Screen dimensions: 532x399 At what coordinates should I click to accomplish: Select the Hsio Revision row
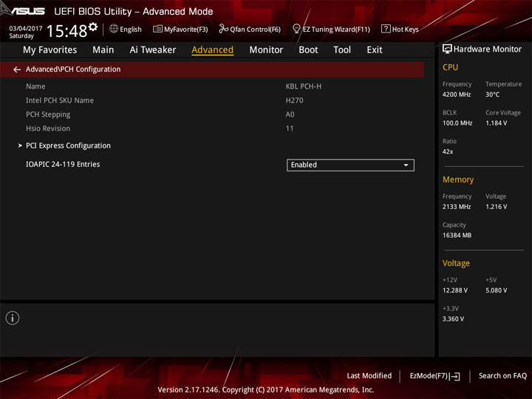pos(48,129)
